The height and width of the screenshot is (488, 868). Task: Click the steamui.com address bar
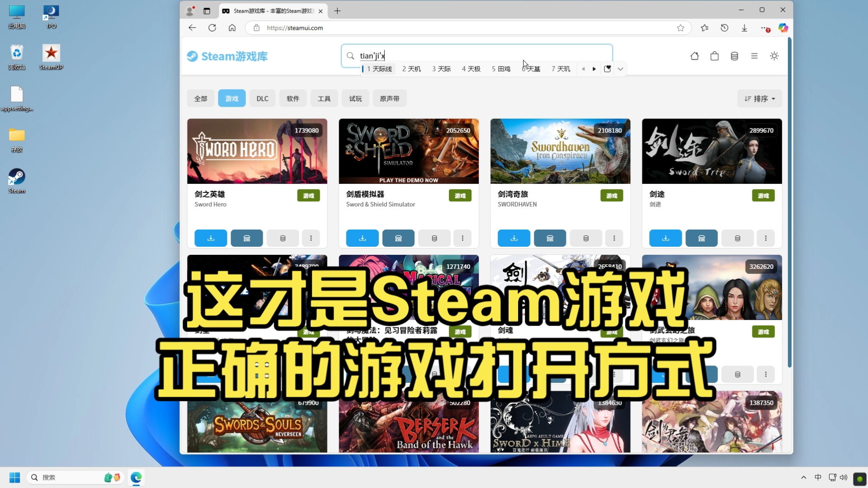468,28
